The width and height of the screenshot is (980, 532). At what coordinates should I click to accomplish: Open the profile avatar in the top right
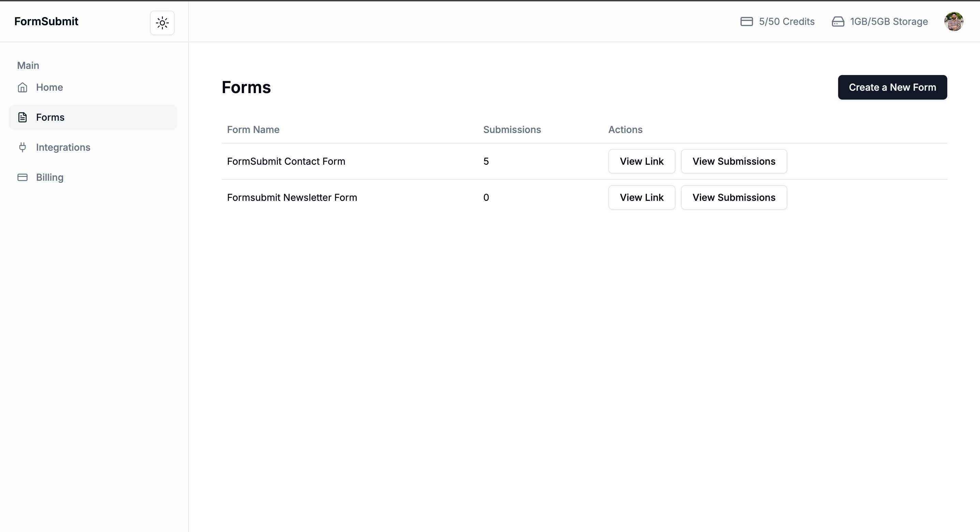[954, 21]
